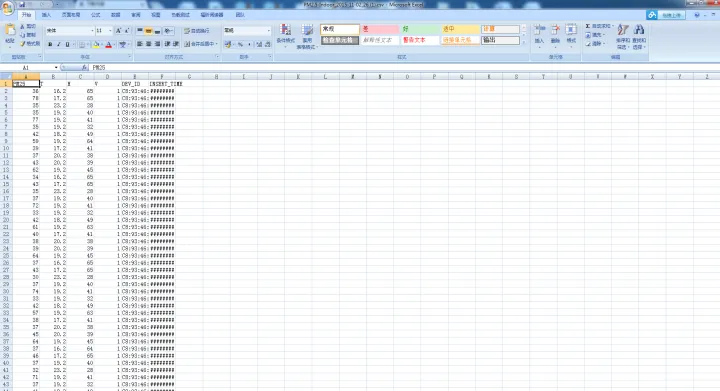Screen dimensions: 720x391
Task: Toggle Underline formatting
Action: coord(67,45)
